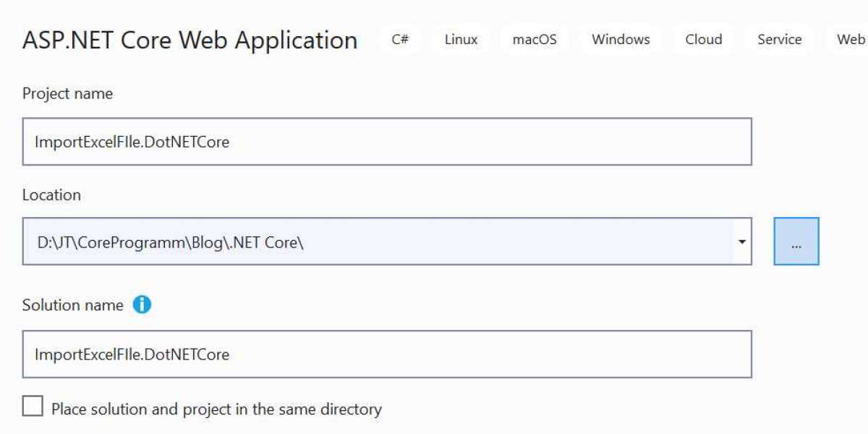This screenshot has height=434, width=868.
Task: Click the browse location ellipsis button
Action: coord(796,241)
